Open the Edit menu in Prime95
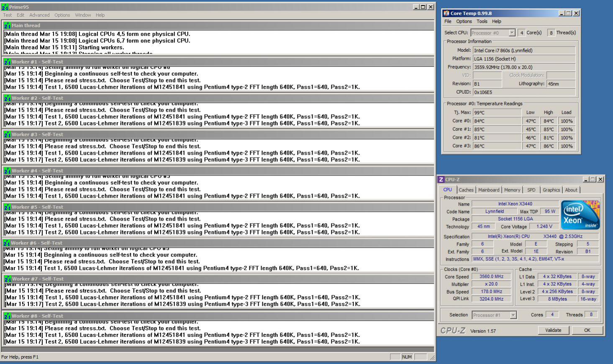This screenshot has width=613, height=364. [x=21, y=15]
